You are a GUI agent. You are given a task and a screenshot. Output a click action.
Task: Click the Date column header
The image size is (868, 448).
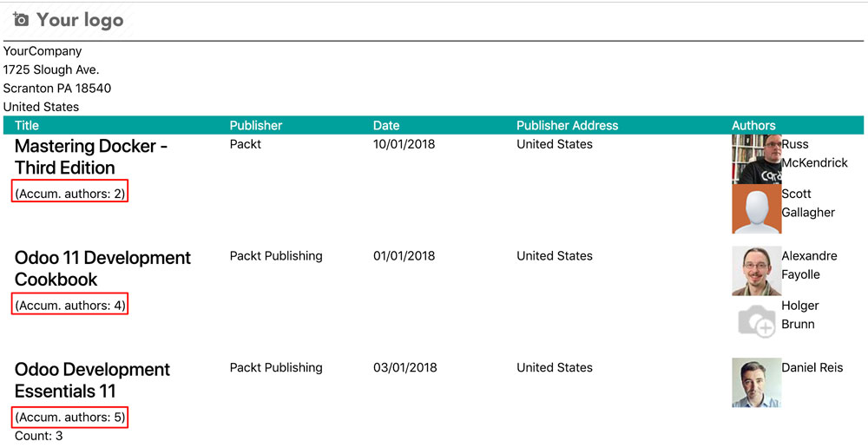pos(386,126)
